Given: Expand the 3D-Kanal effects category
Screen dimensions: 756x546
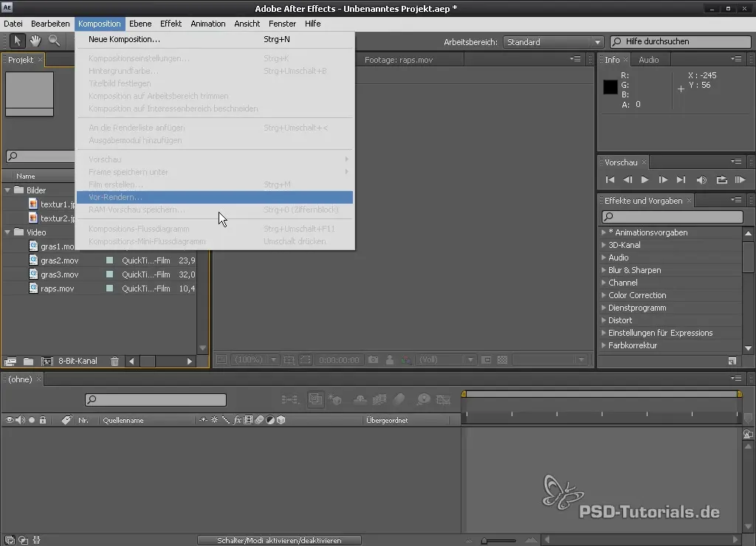Looking at the screenshot, I should pyautogui.click(x=604, y=245).
